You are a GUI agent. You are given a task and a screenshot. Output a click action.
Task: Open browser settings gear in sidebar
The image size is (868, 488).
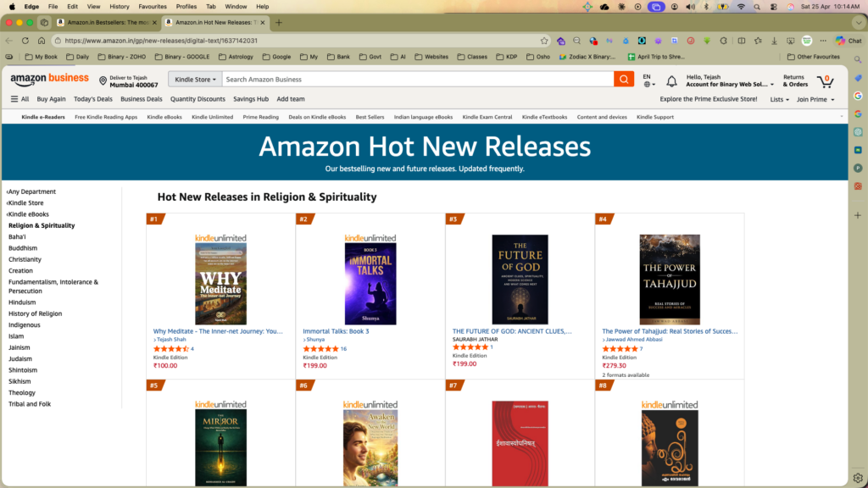click(x=858, y=478)
